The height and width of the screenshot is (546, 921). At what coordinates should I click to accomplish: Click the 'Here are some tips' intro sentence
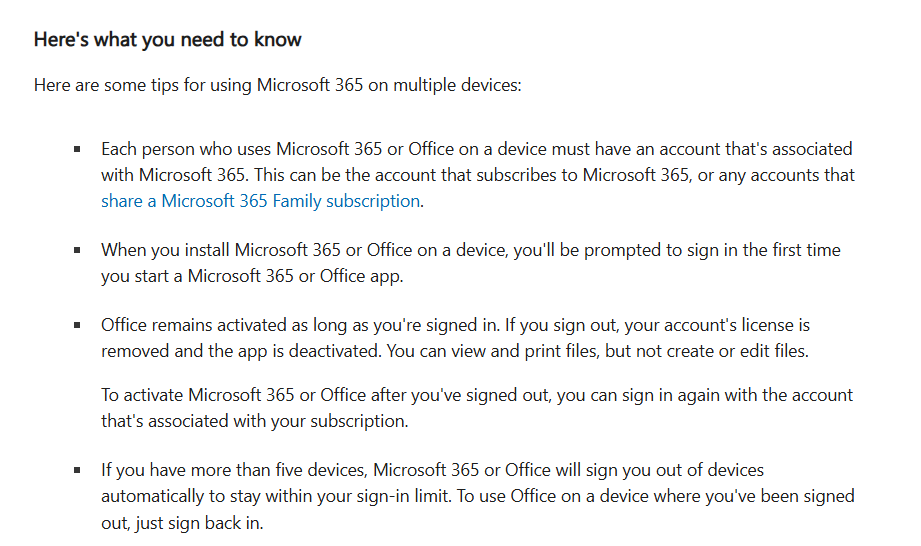click(x=277, y=85)
